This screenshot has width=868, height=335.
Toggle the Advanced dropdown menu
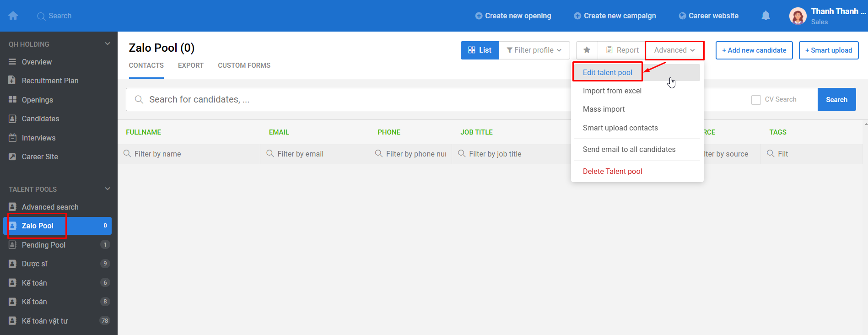(674, 50)
